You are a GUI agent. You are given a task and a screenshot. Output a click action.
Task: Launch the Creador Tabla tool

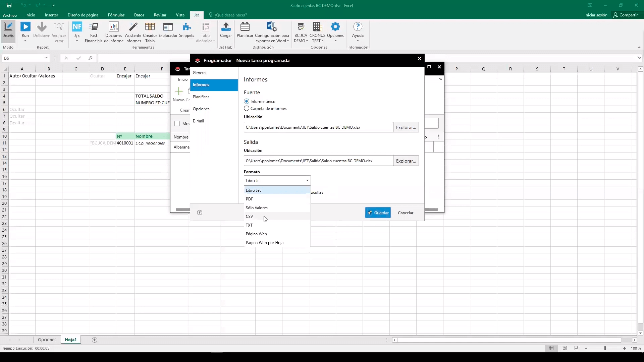[x=150, y=32]
